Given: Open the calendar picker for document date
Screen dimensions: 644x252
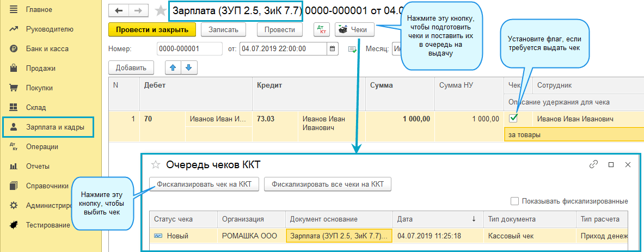Looking at the screenshot, I should pos(332,48).
